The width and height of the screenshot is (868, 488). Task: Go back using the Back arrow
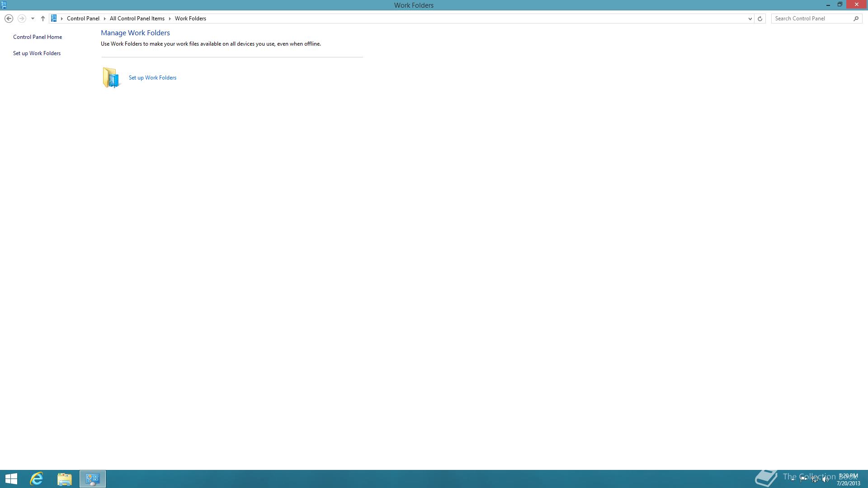pos(9,19)
